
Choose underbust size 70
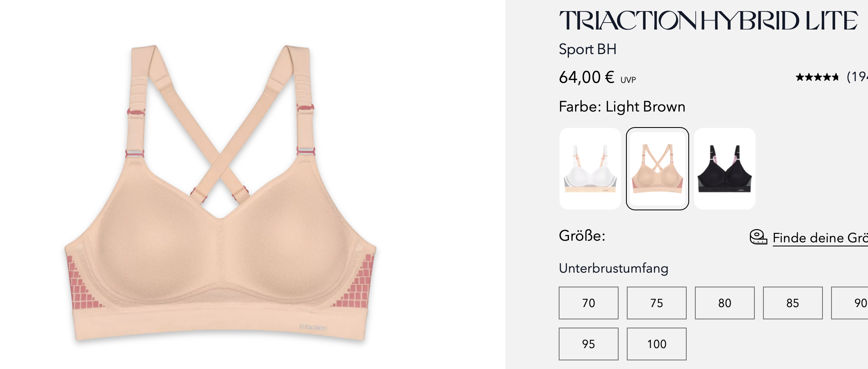[589, 303]
